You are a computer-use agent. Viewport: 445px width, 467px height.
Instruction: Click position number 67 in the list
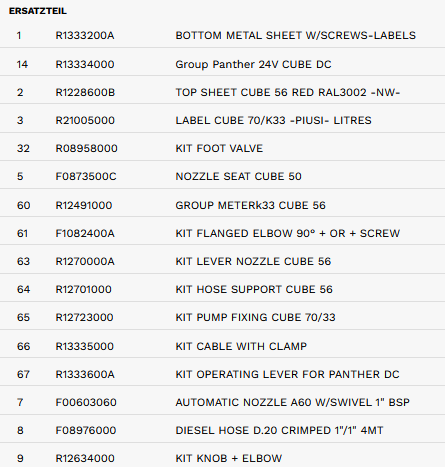(23, 374)
